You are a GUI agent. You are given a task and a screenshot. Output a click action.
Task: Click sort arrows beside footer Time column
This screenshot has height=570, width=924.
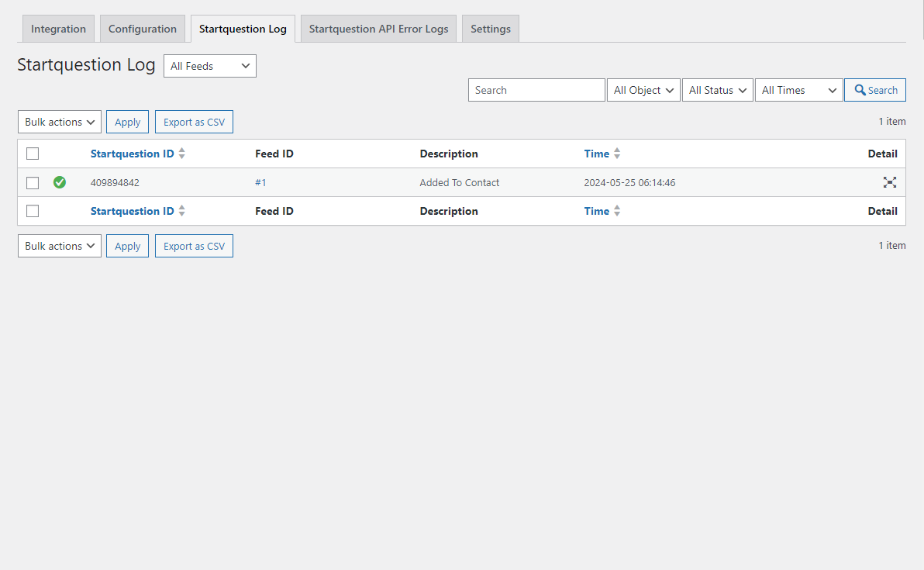point(616,210)
